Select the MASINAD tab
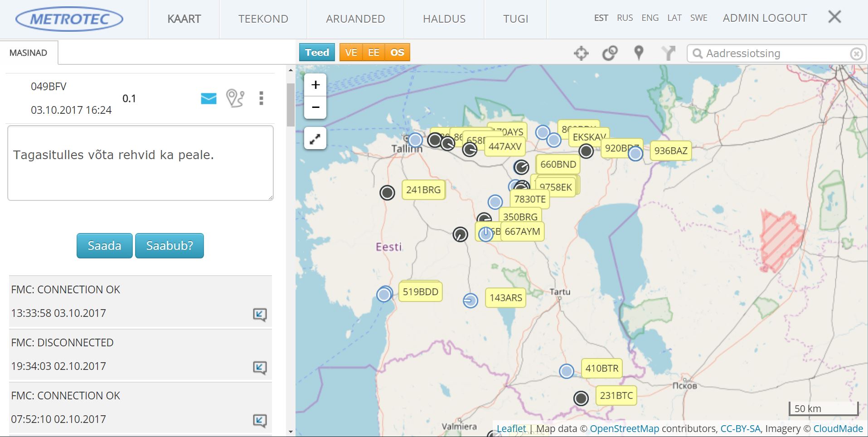The height and width of the screenshot is (437, 868). [29, 53]
